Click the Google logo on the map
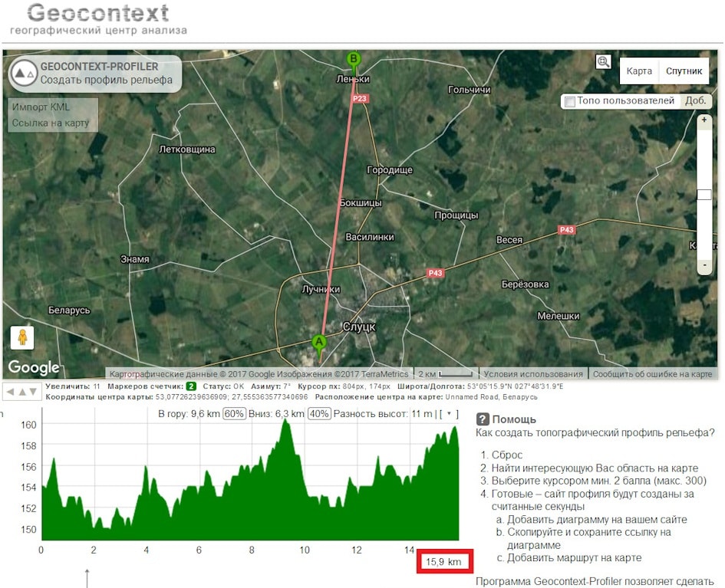The image size is (725, 588). point(34,367)
